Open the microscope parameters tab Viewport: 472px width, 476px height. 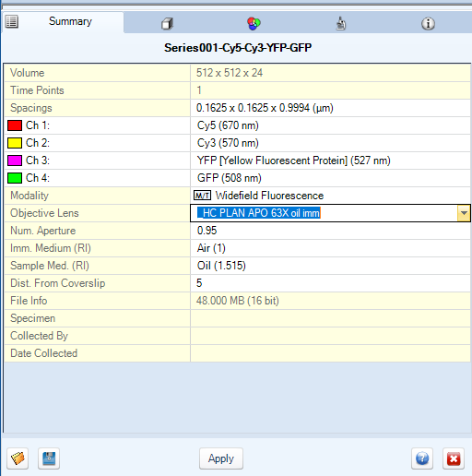340,23
